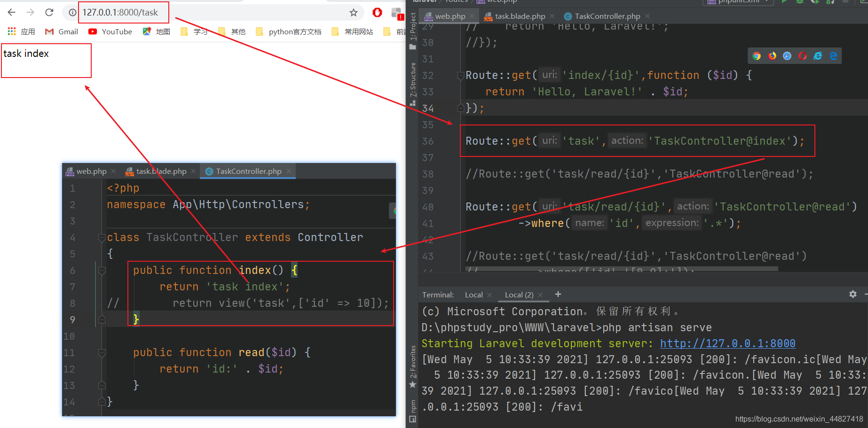Close the Local terminal tab
This screenshot has width=868, height=428.
pos(489,295)
